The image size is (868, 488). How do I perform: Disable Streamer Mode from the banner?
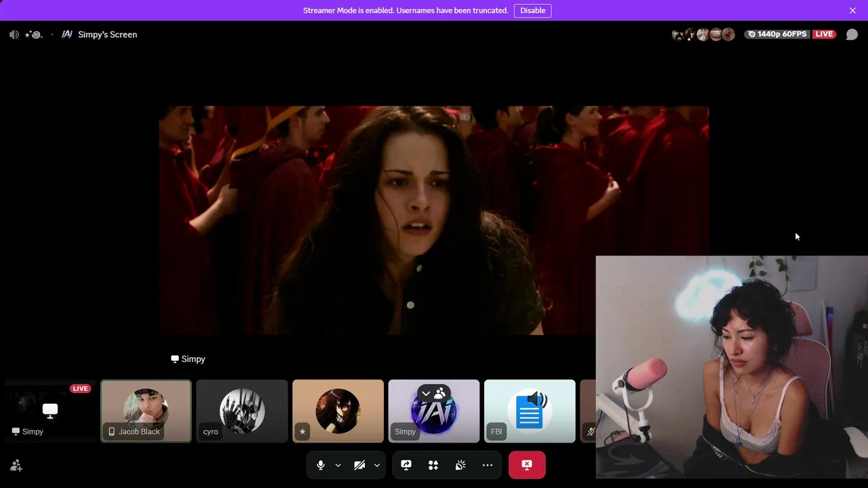[532, 10]
